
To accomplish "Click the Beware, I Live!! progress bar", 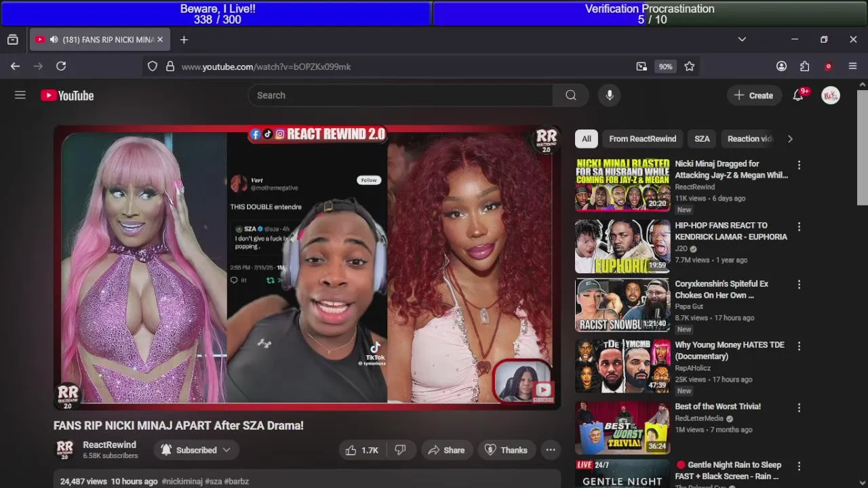I will click(x=216, y=14).
